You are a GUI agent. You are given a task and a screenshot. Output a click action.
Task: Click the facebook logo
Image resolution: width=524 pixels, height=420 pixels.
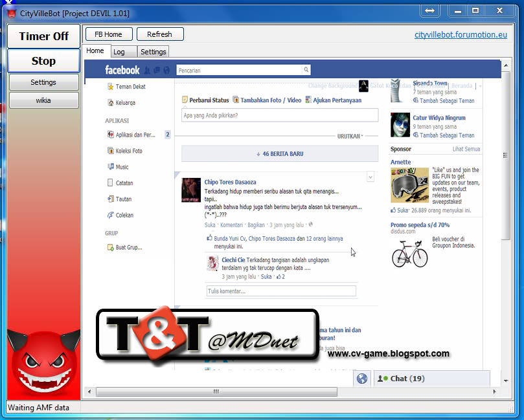pyautogui.click(x=122, y=70)
